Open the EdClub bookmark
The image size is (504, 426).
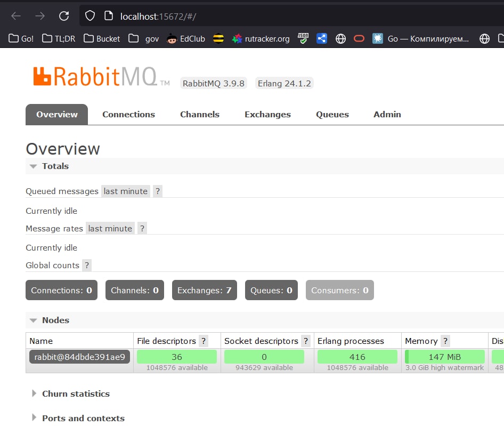coord(186,38)
